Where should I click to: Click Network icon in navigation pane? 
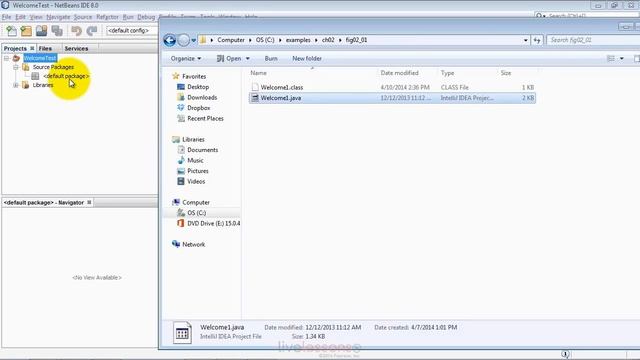(176, 244)
